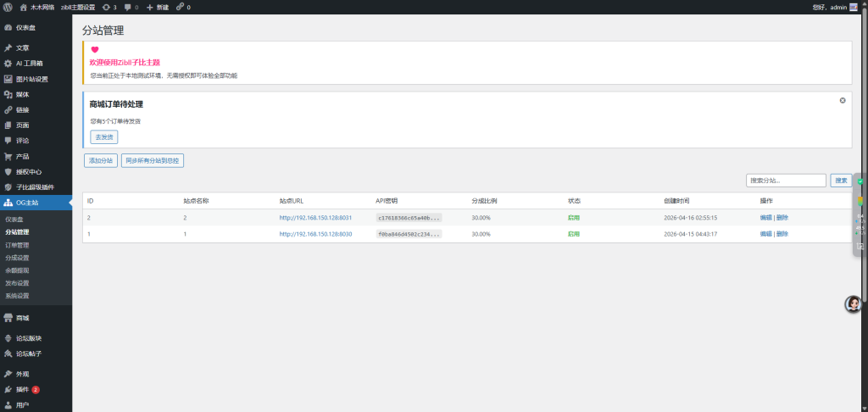Focus the 搜索分站 search field
Viewport: 868px width, 412px height.
(x=786, y=181)
